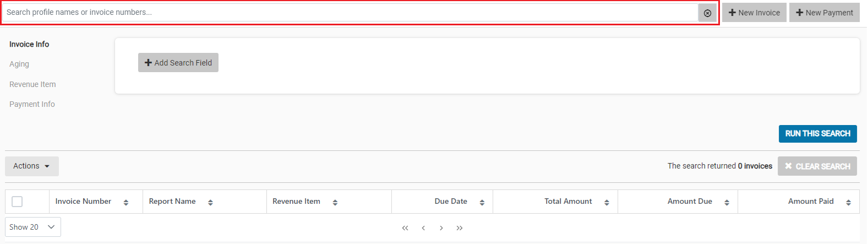Sort by the Revenue Item column arrows

click(x=335, y=203)
